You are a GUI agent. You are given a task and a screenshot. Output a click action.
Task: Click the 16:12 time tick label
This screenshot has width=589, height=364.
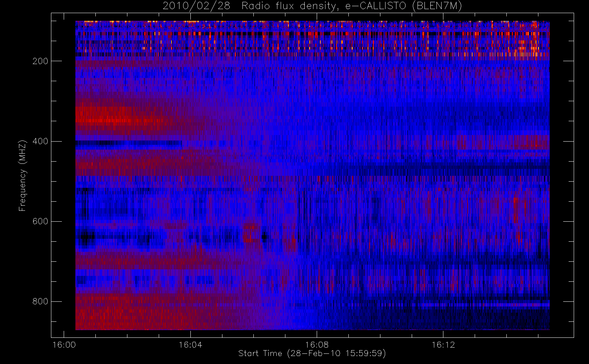tap(443, 345)
